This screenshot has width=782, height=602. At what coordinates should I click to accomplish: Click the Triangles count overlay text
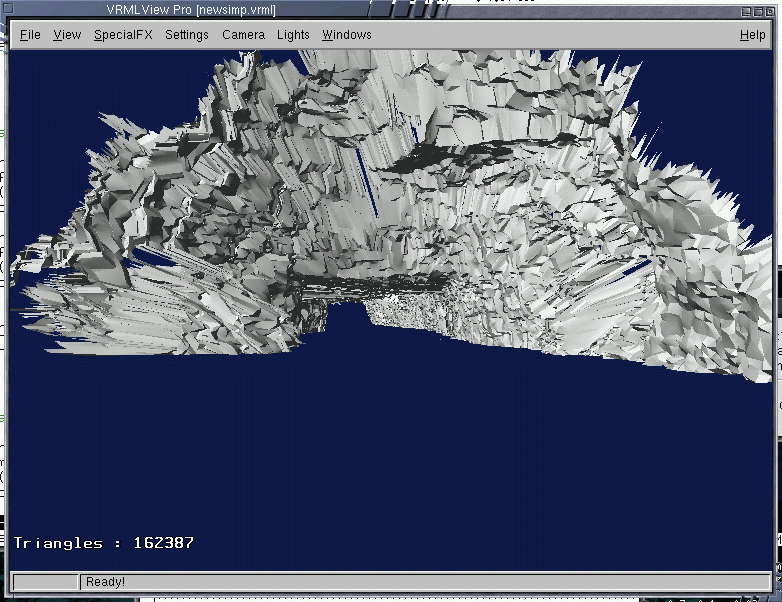click(104, 543)
